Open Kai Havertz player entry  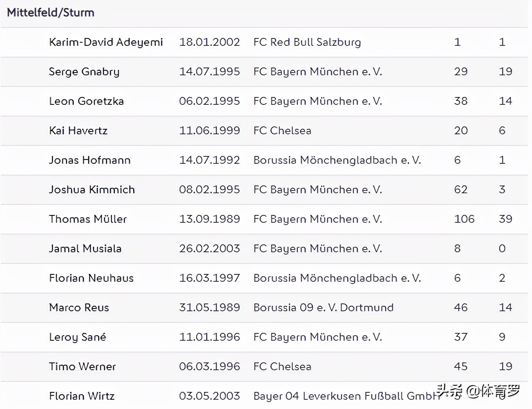(x=78, y=131)
